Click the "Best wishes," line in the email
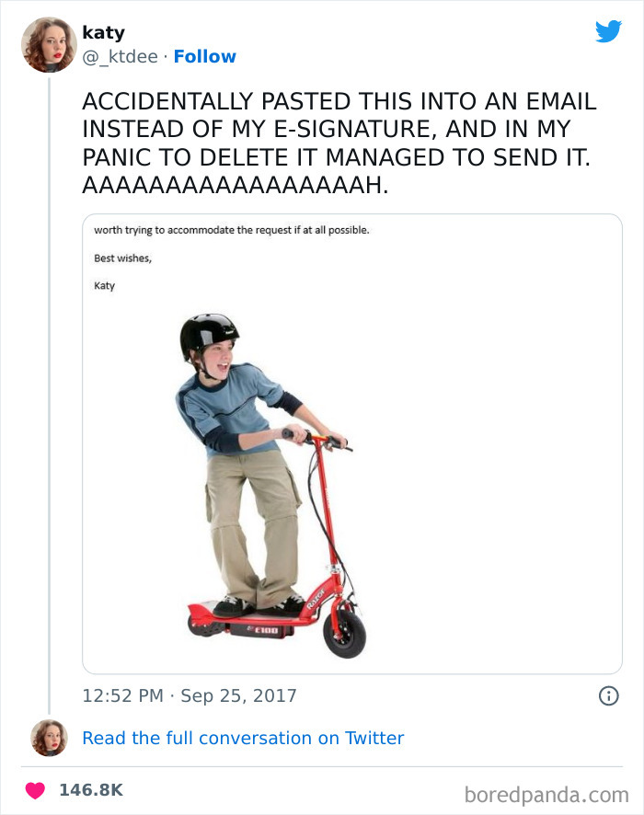The image size is (644, 815). [122, 258]
